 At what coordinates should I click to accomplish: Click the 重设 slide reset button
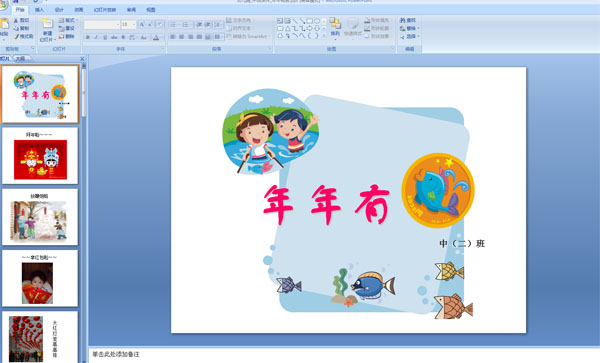tap(67, 28)
